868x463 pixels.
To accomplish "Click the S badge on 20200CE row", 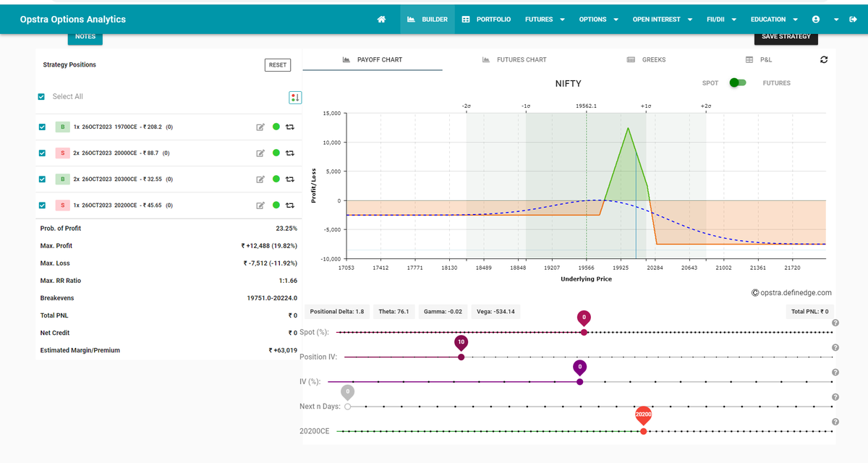I will click(62, 205).
